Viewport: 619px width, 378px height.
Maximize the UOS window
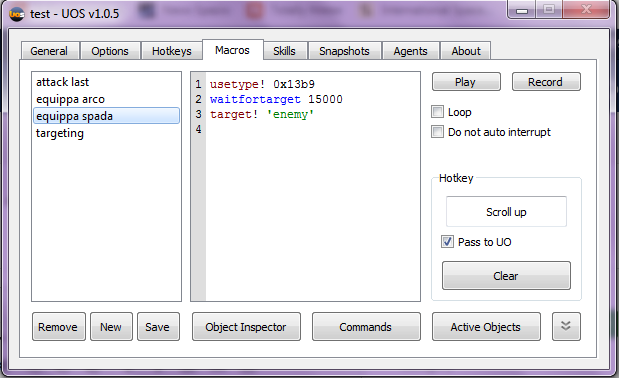click(x=549, y=9)
